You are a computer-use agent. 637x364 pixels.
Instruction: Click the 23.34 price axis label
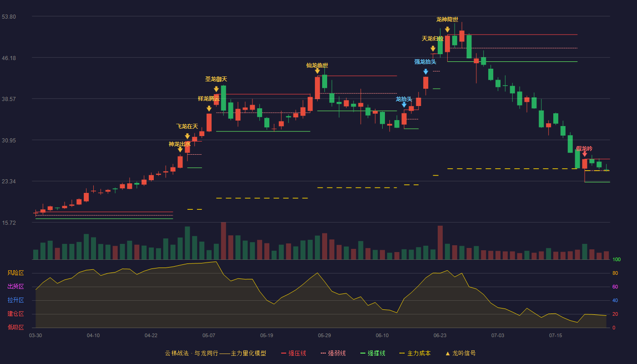pyautogui.click(x=9, y=182)
